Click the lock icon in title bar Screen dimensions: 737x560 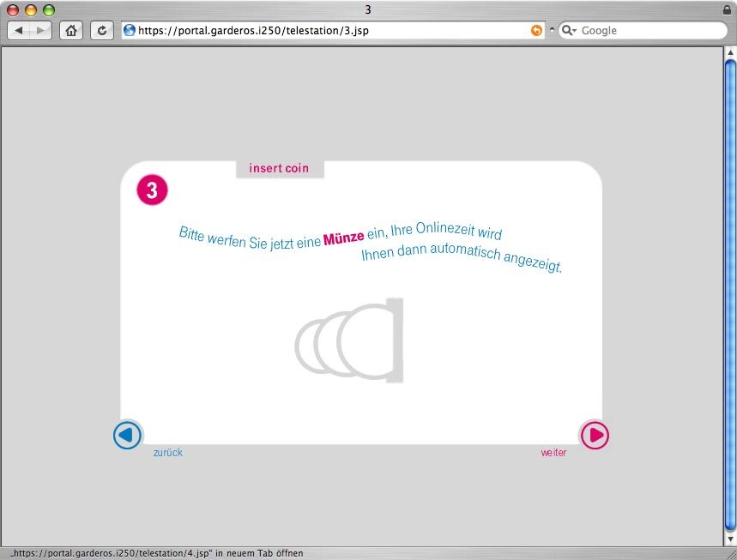coord(727,9)
